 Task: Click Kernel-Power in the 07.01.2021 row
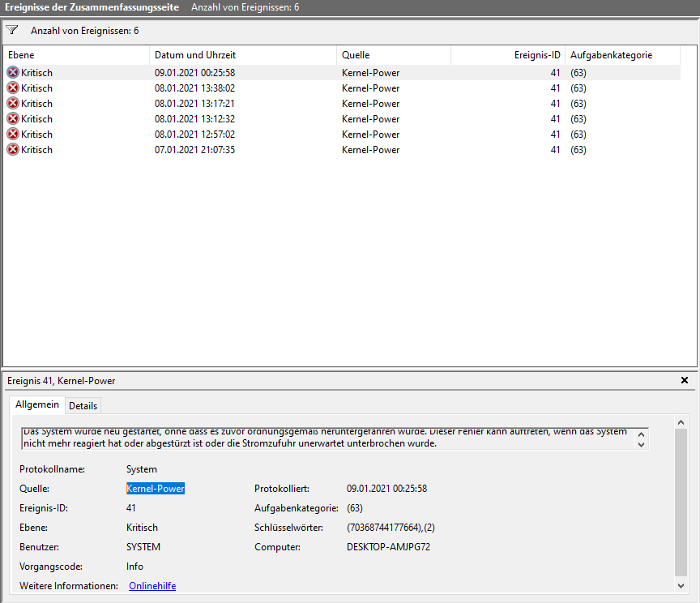pos(370,150)
